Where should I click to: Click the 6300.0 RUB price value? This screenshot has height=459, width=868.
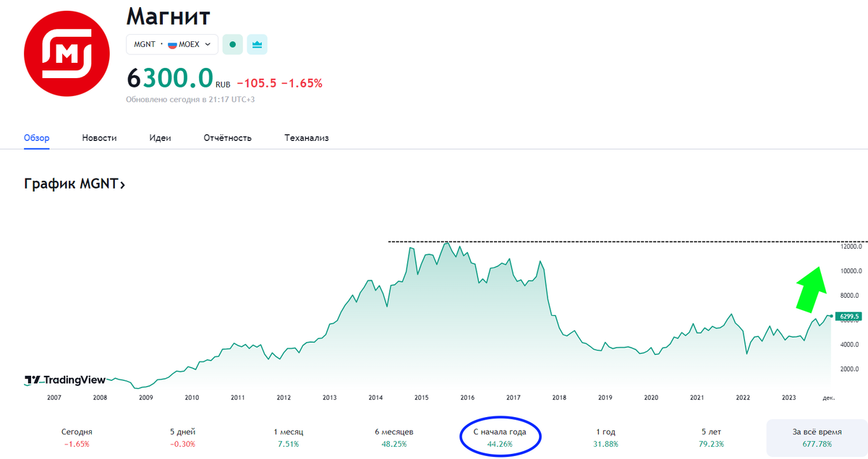[x=179, y=80]
